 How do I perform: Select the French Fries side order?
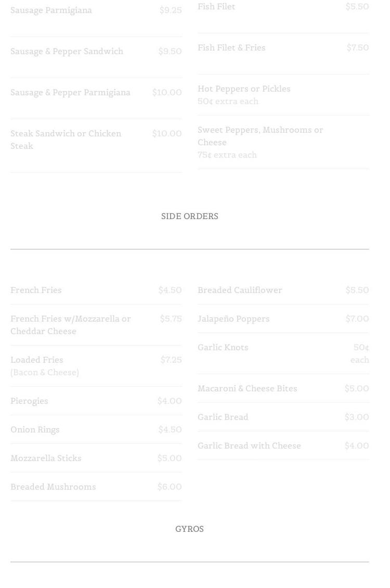tap(36, 290)
